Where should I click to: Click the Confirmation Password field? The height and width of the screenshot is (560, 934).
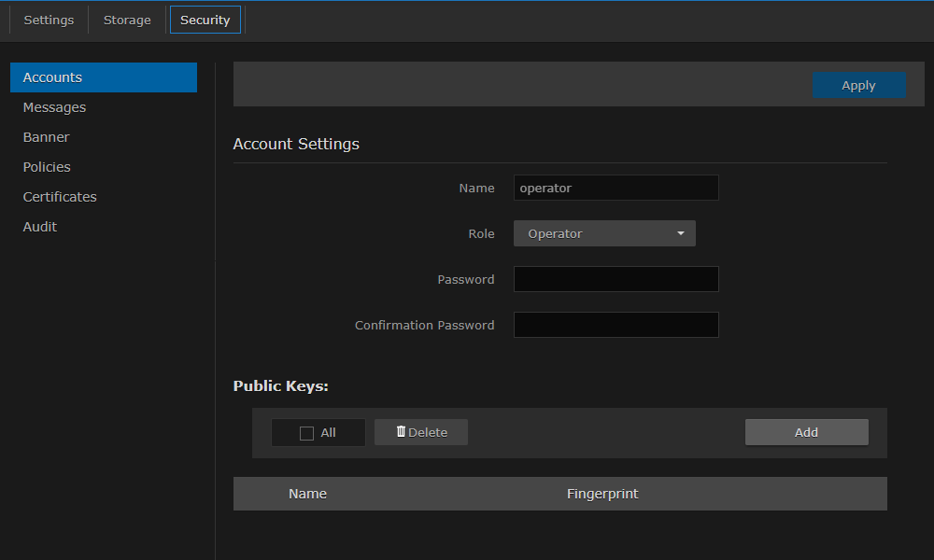616,325
